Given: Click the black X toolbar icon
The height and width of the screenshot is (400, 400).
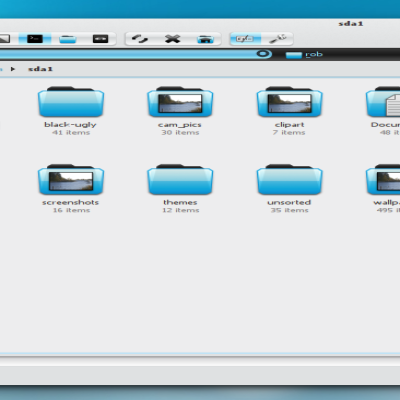Looking at the screenshot, I should [x=172, y=39].
